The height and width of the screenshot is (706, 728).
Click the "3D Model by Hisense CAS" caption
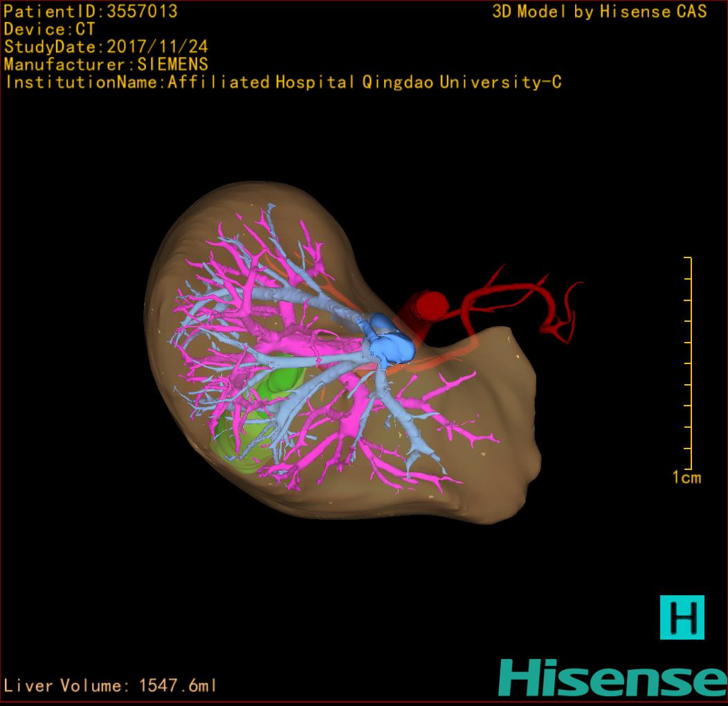click(x=599, y=11)
